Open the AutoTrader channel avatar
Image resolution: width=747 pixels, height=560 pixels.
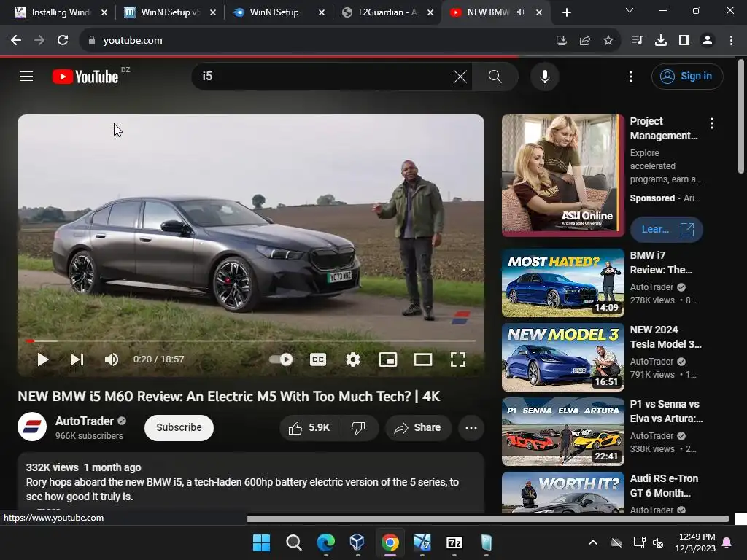pyautogui.click(x=32, y=427)
